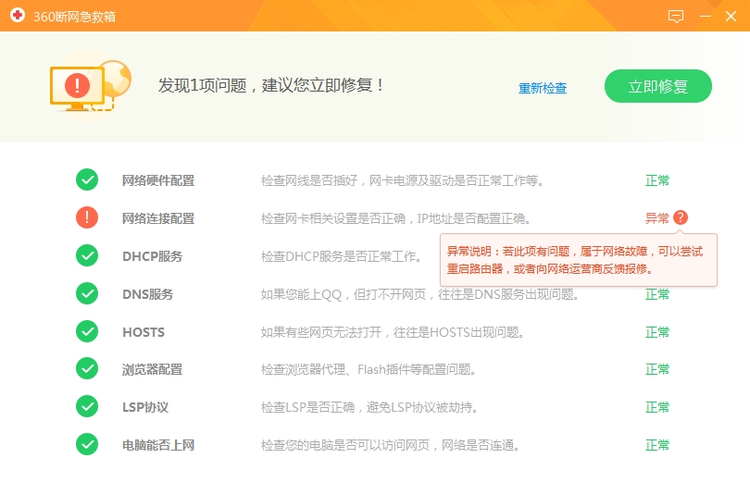Open the feedback message icon in title bar
This screenshot has height=495, width=750.
click(x=675, y=16)
